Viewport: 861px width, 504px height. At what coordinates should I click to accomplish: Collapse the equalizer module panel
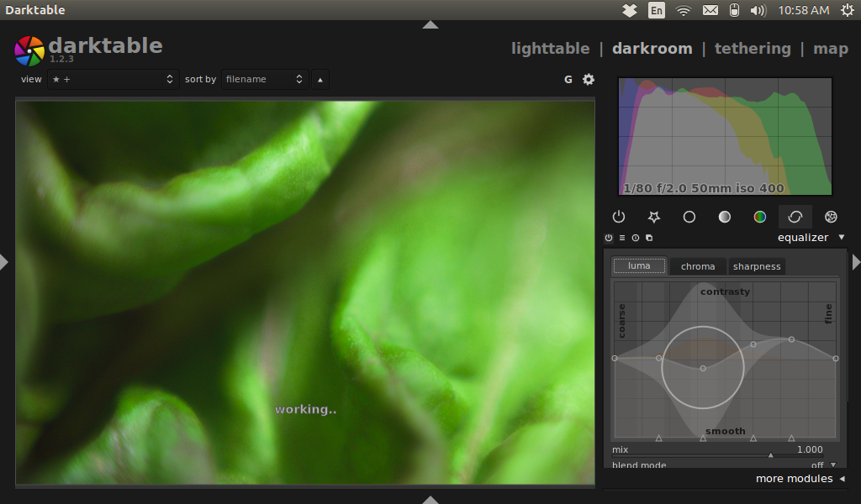point(842,238)
